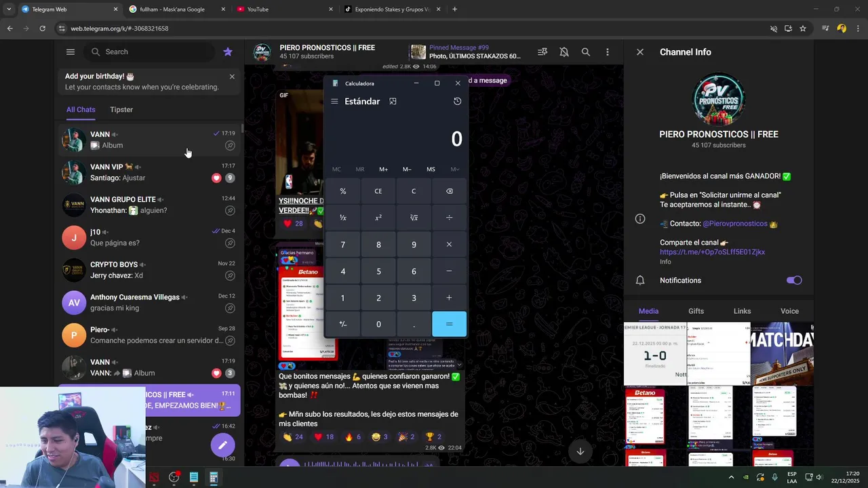The height and width of the screenshot is (488, 868).
Task: Open Calculator from Windows taskbar
Action: 214,477
